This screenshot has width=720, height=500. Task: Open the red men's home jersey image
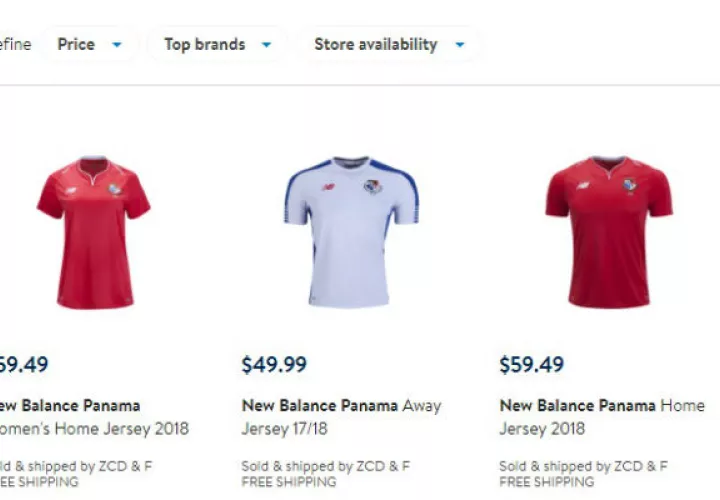[x=609, y=232]
